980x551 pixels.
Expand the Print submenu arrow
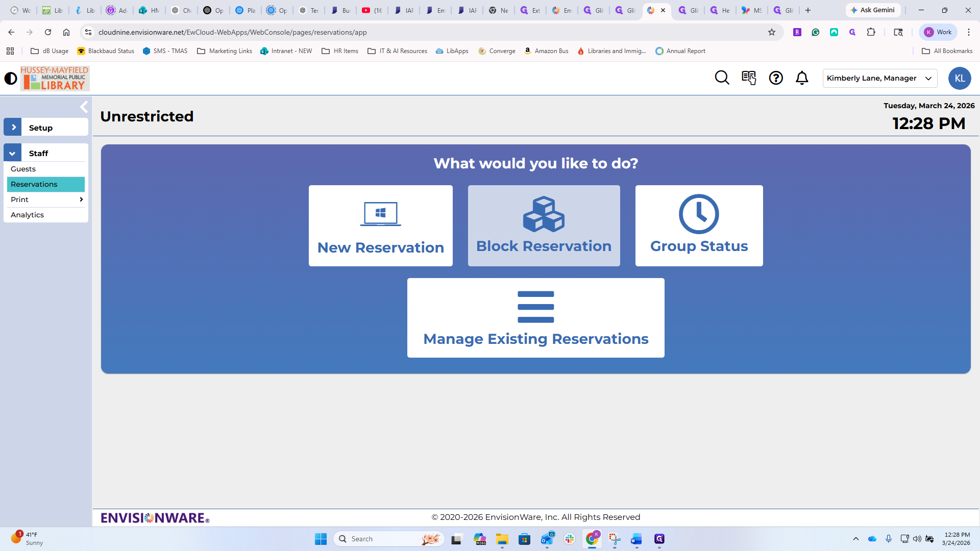point(81,199)
